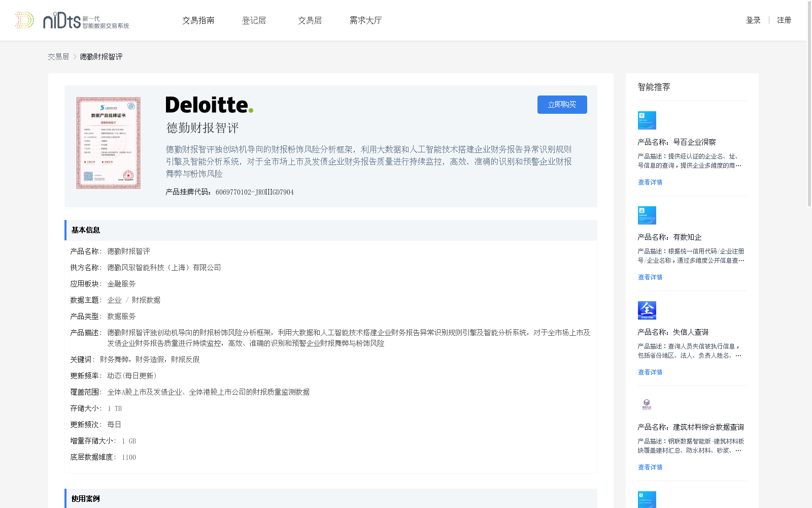Click the 注册 register link
Image resolution: width=812 pixels, height=508 pixels.
(x=784, y=20)
